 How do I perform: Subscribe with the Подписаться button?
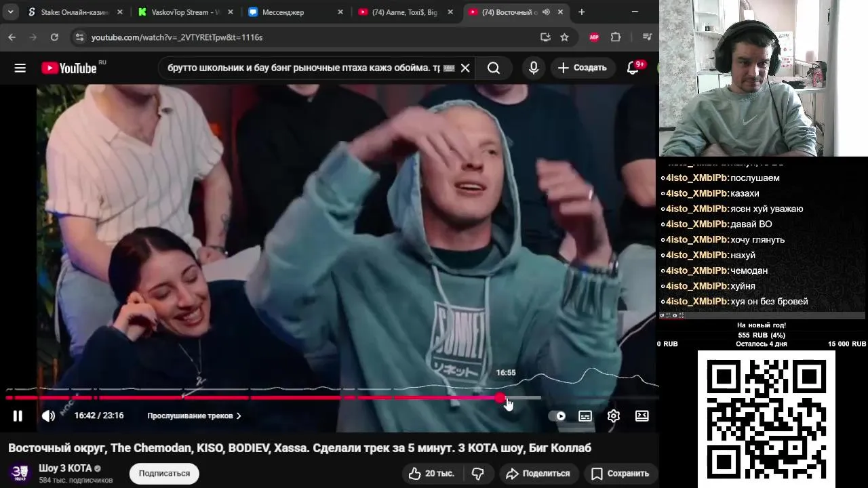coord(164,473)
